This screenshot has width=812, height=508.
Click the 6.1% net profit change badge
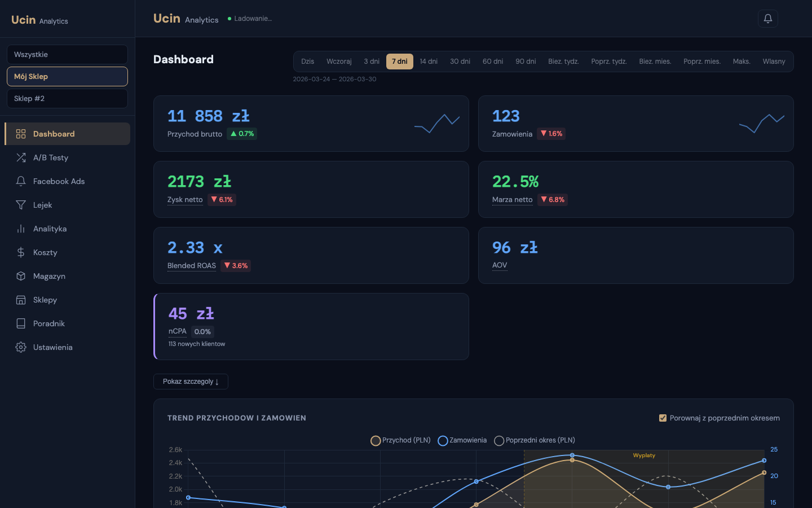[x=222, y=200]
